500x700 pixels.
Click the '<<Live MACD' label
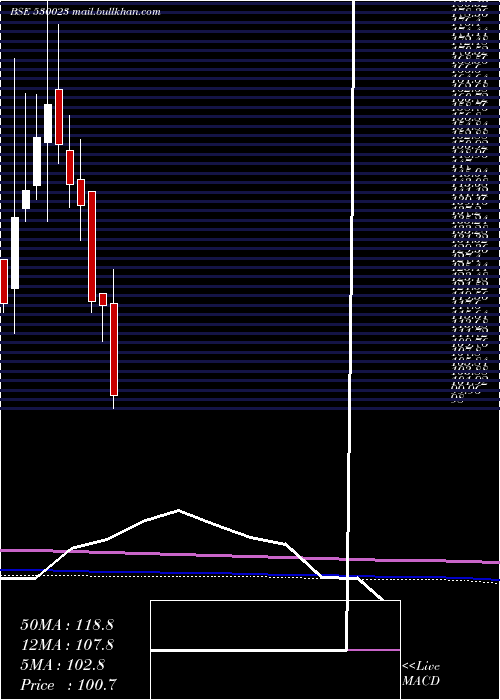[x=421, y=674]
